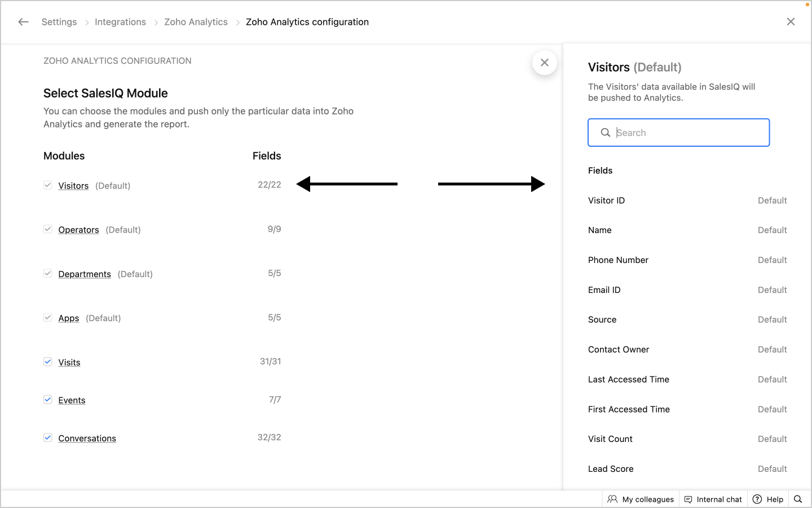Open the Visits module link
The image size is (812, 508).
(69, 362)
